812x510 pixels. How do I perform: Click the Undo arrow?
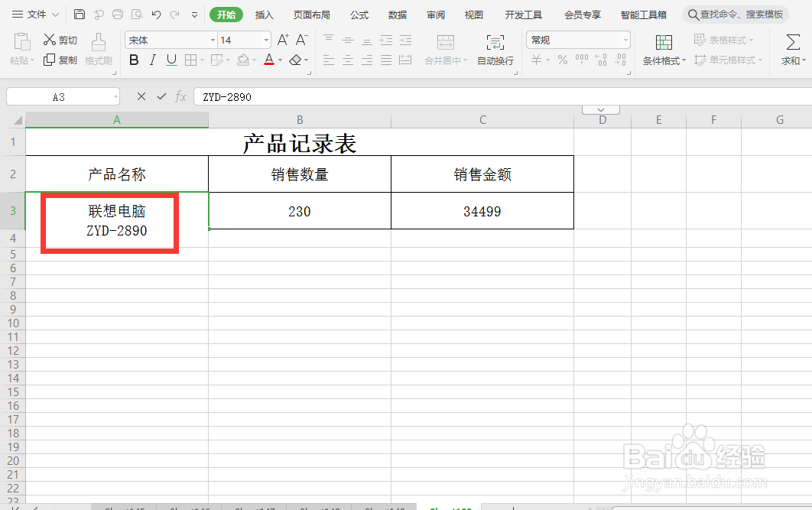click(x=157, y=14)
